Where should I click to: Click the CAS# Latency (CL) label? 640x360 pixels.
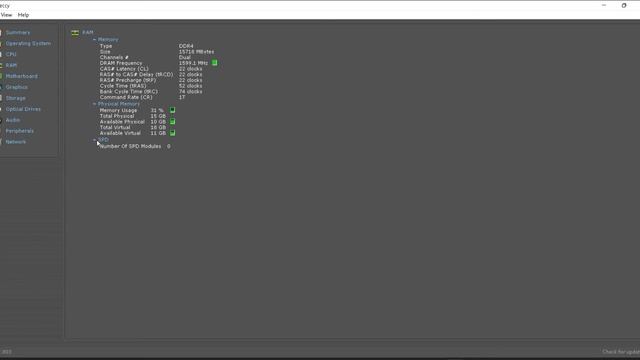(124, 69)
